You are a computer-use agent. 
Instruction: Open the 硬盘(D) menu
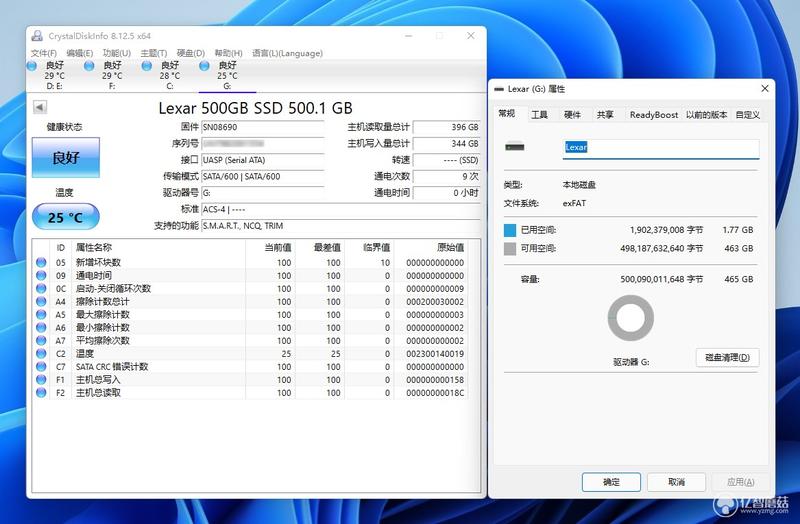(x=190, y=53)
